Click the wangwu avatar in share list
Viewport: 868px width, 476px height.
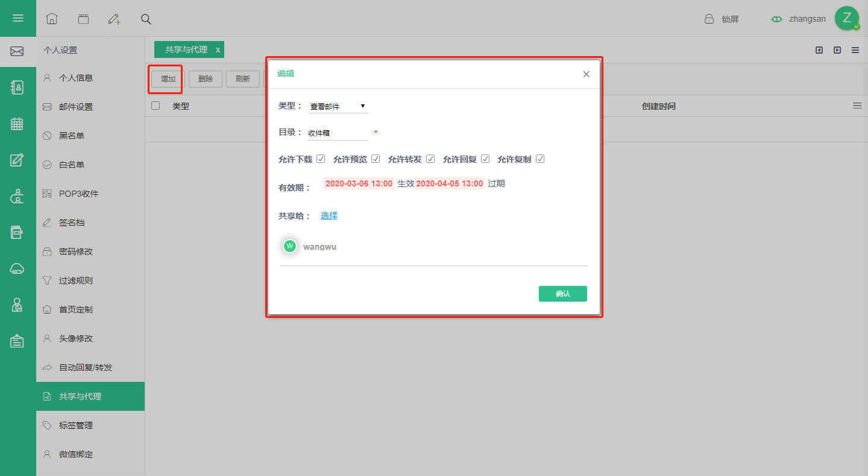coord(290,246)
